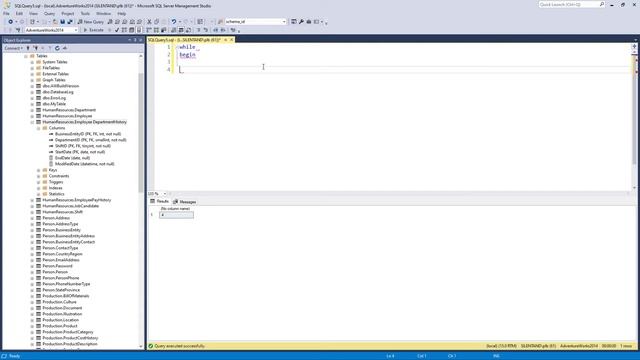Click the Cut scissors icon
The image size is (640, 360).
[x=149, y=22]
